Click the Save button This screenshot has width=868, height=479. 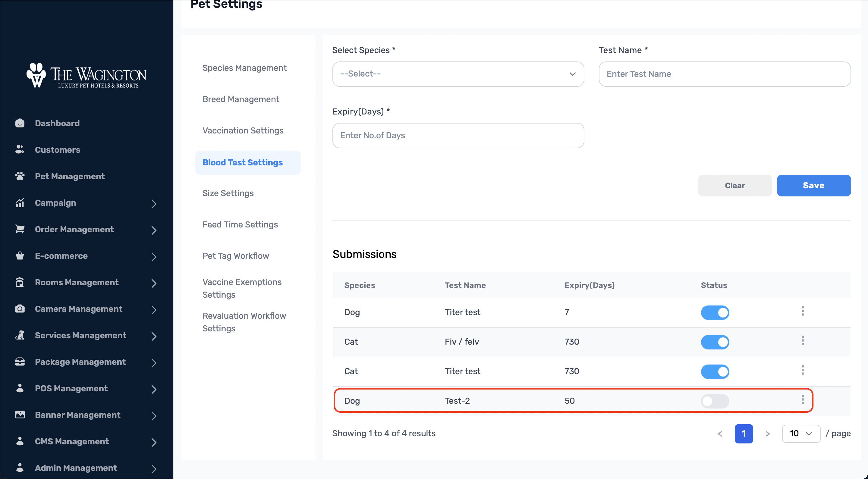[x=814, y=186]
